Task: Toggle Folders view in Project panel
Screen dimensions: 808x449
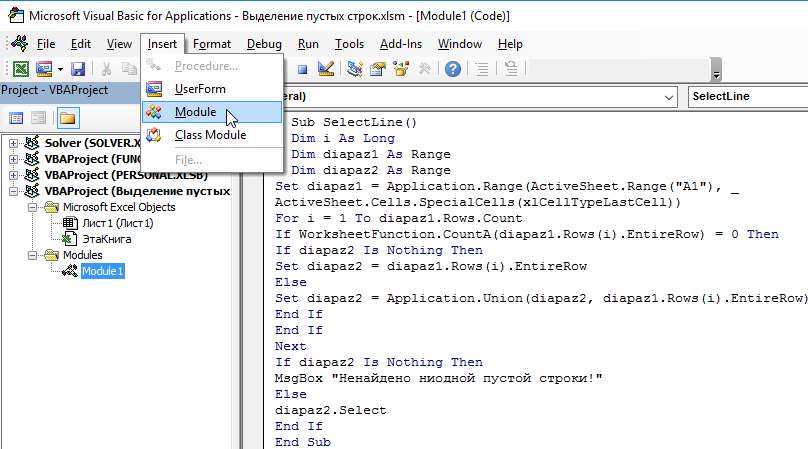Action: [x=67, y=118]
